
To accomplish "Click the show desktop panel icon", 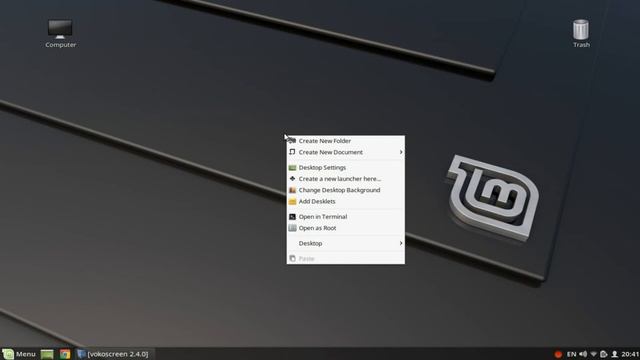I will coord(47,354).
